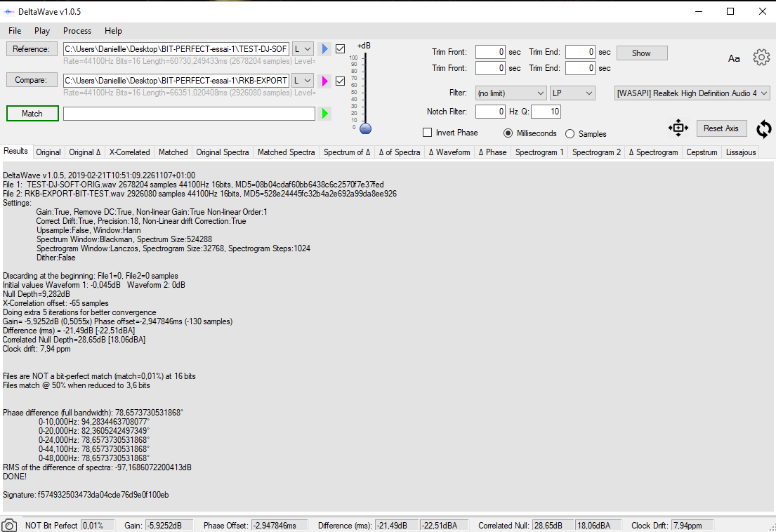
Task: Open the Δ Spectrogram tab
Action: pyautogui.click(x=653, y=152)
